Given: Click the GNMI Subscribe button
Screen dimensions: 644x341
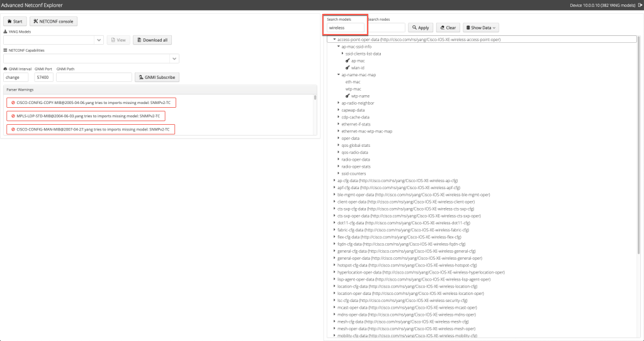Looking at the screenshot, I should click(x=157, y=78).
